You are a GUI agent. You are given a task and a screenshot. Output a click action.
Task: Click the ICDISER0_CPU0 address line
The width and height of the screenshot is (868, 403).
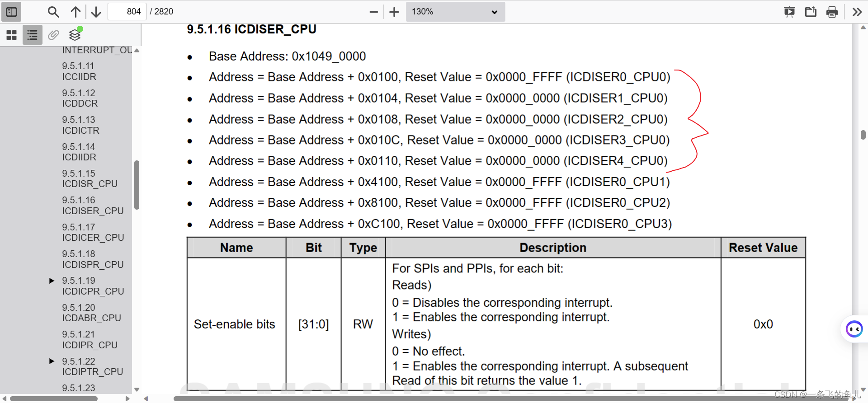pos(439,77)
